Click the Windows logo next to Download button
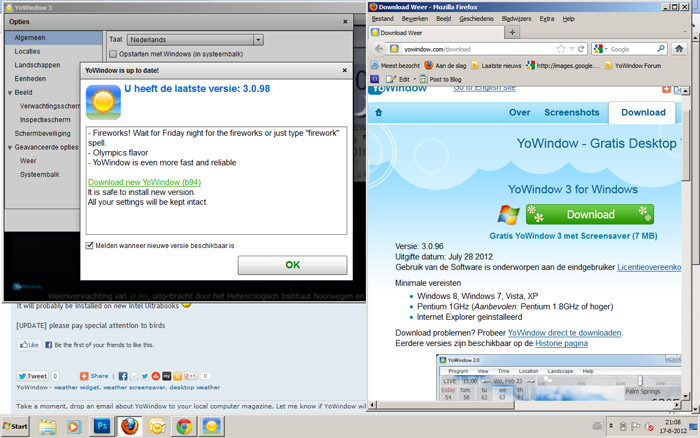The width and height of the screenshot is (700, 438). coord(508,215)
